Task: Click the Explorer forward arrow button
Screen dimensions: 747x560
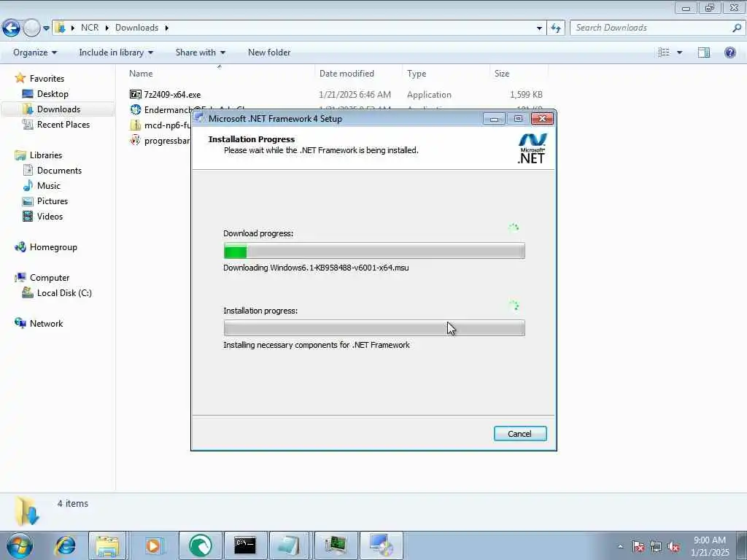Action: (31, 28)
